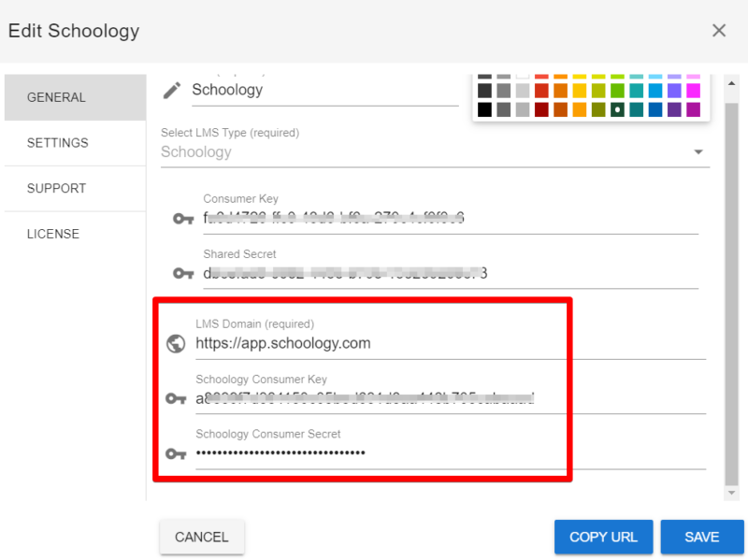Click the LMS Domain field with app.schoology.com
748x560 pixels.
451,343
